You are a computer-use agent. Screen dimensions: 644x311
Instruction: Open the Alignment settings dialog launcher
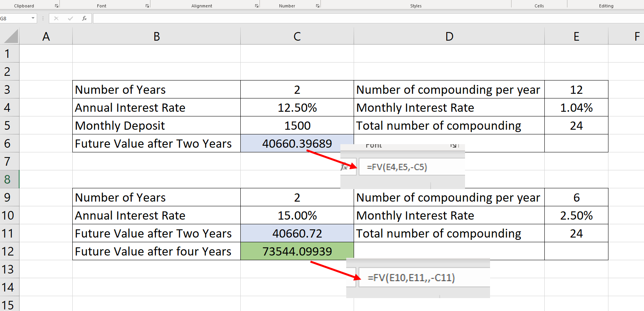pyautogui.click(x=257, y=6)
